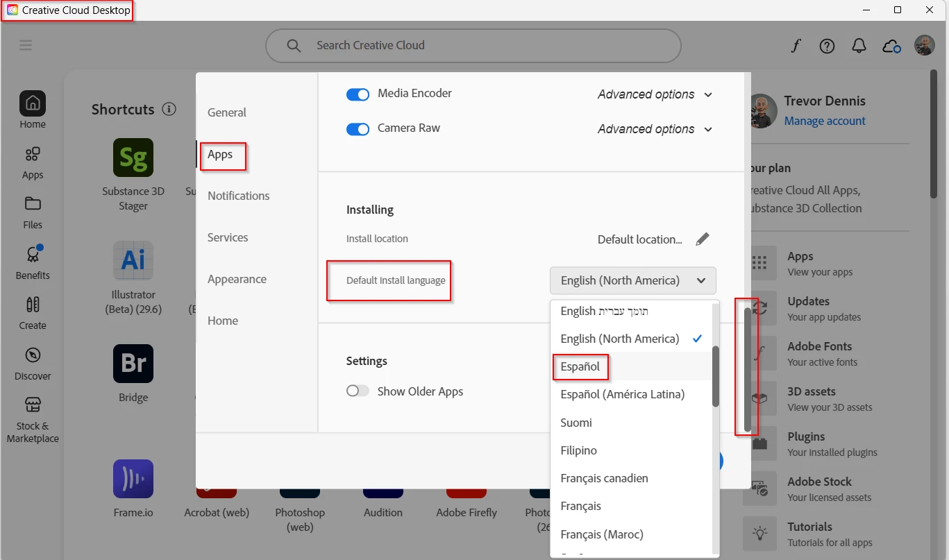Open Files in left sidebar
The image size is (949, 560).
click(x=33, y=212)
